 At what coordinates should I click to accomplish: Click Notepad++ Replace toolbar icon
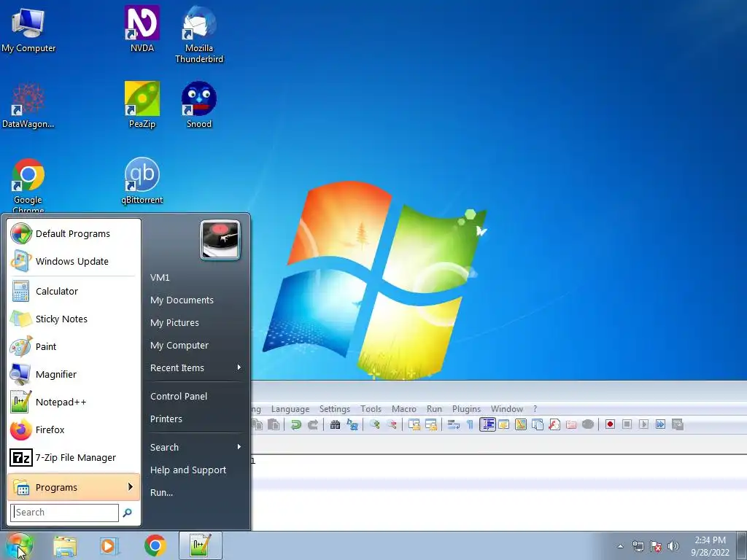point(352,424)
